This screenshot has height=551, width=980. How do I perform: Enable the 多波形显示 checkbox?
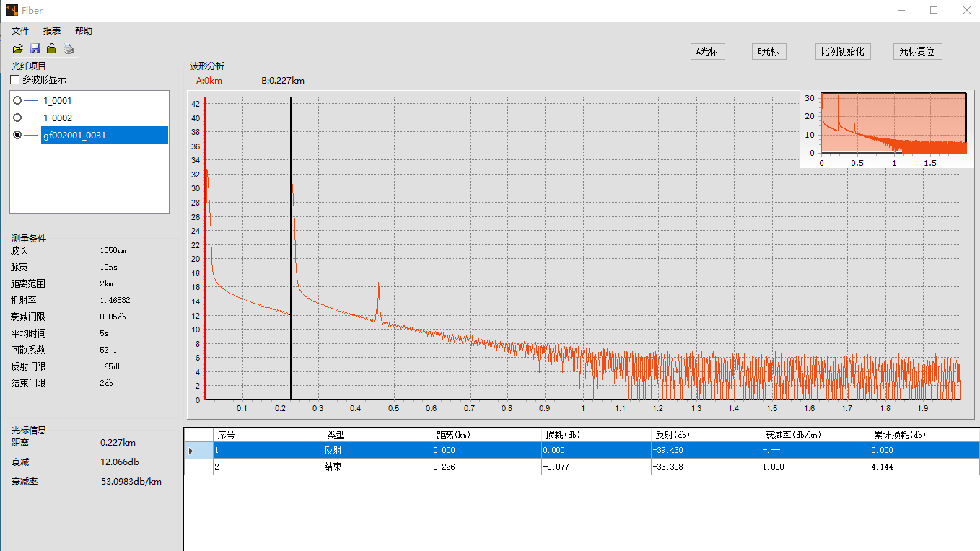[x=15, y=80]
